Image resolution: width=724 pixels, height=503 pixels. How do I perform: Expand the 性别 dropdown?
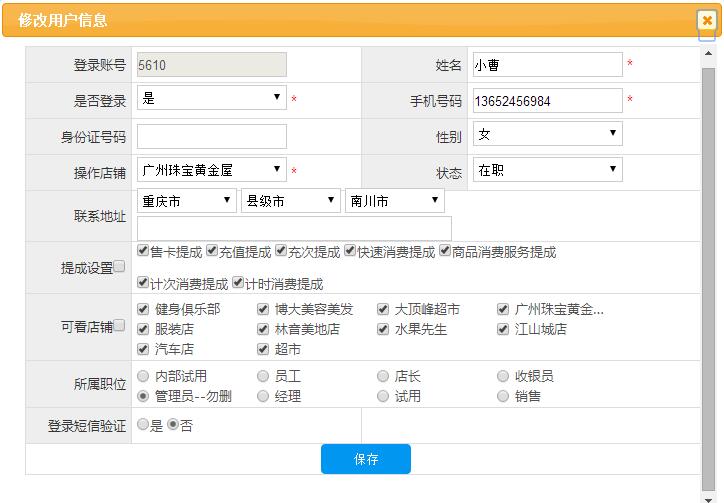pos(547,134)
